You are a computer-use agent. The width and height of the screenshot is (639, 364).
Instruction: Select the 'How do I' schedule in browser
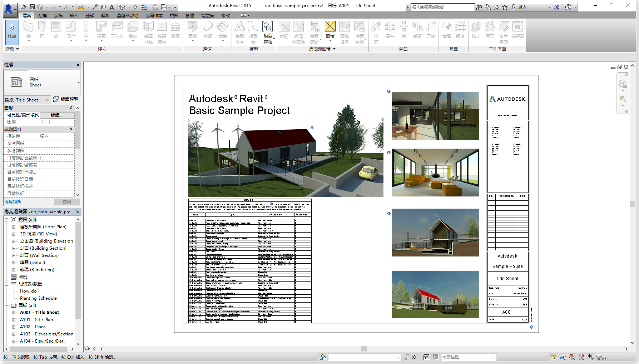click(30, 291)
